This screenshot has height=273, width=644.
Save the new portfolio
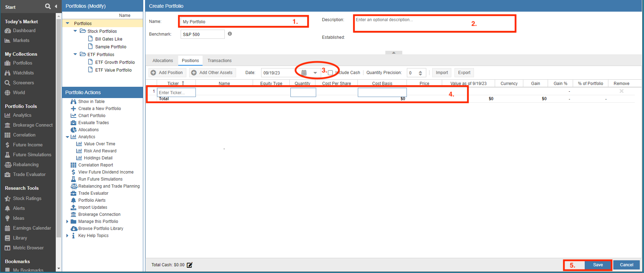598,265
